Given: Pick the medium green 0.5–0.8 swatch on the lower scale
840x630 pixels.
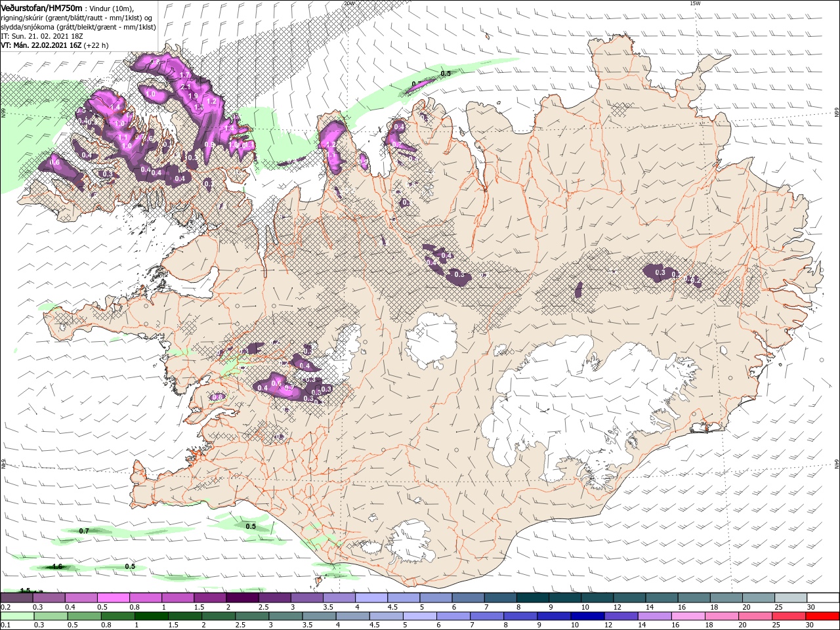Looking at the screenshot, I should 85,616.
